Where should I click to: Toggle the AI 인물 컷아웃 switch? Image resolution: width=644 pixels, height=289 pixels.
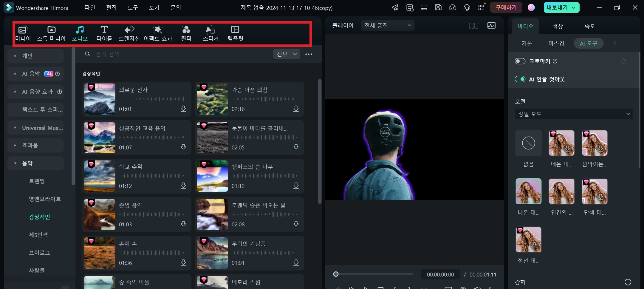pos(520,79)
